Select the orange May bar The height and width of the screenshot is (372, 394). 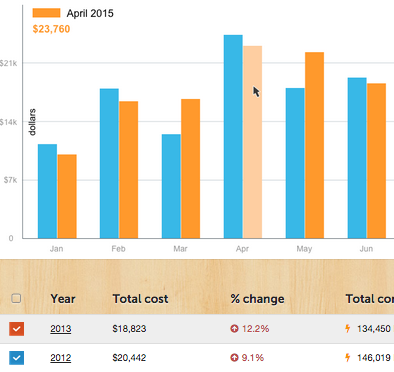[315, 145]
